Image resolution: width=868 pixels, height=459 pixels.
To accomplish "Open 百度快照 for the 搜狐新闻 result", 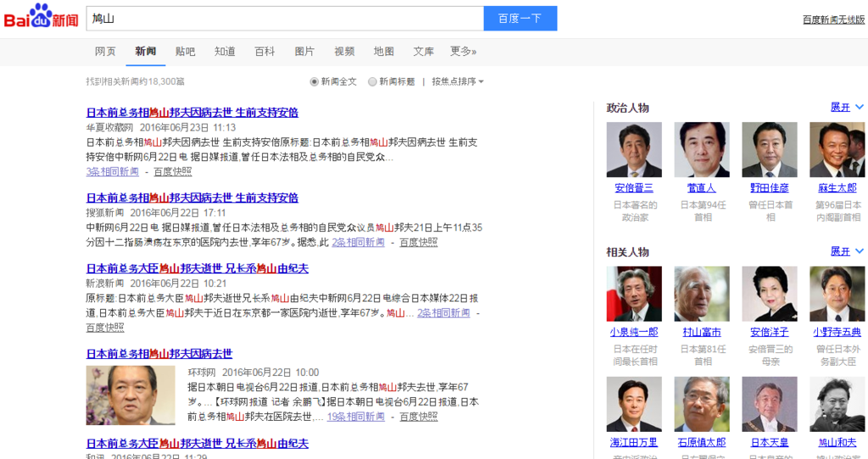I will tap(419, 242).
